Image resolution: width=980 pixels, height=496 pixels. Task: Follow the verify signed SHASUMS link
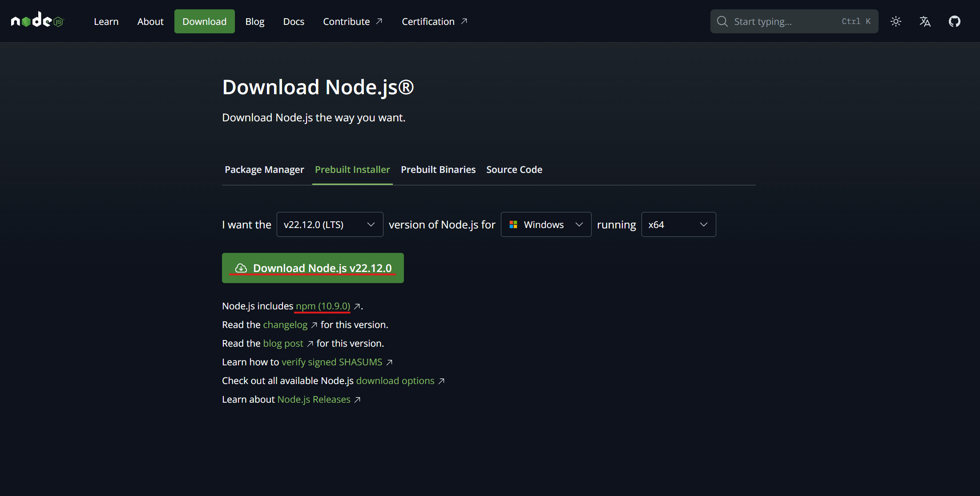(x=332, y=362)
